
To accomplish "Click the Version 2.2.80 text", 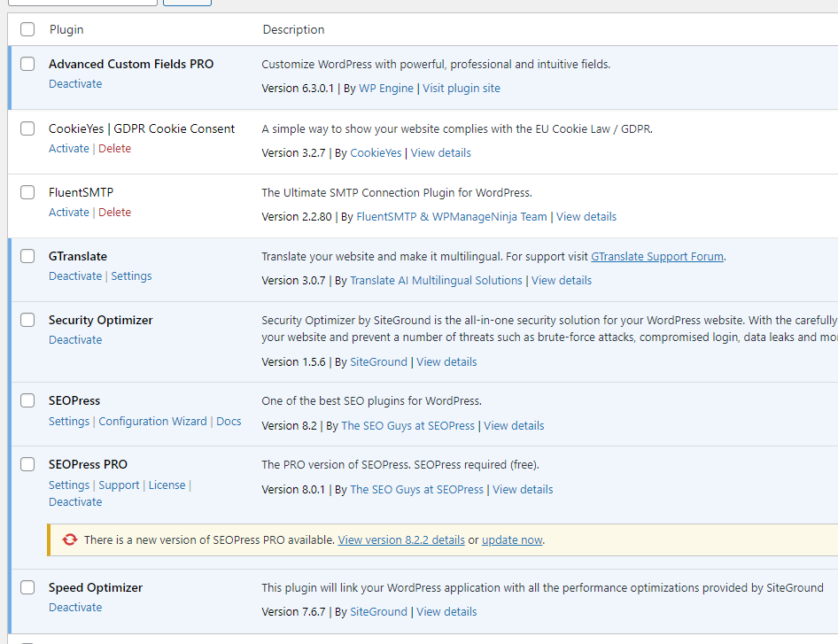I will click(x=297, y=216).
